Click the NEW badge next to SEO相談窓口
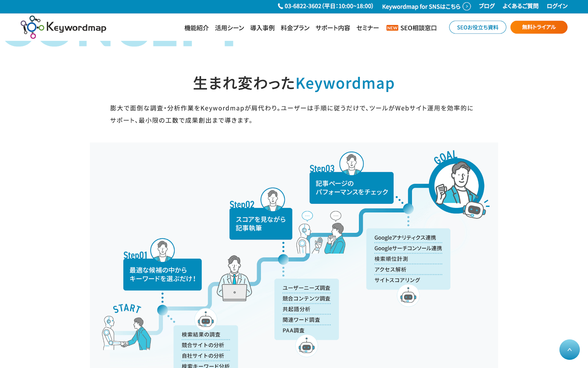 (392, 28)
